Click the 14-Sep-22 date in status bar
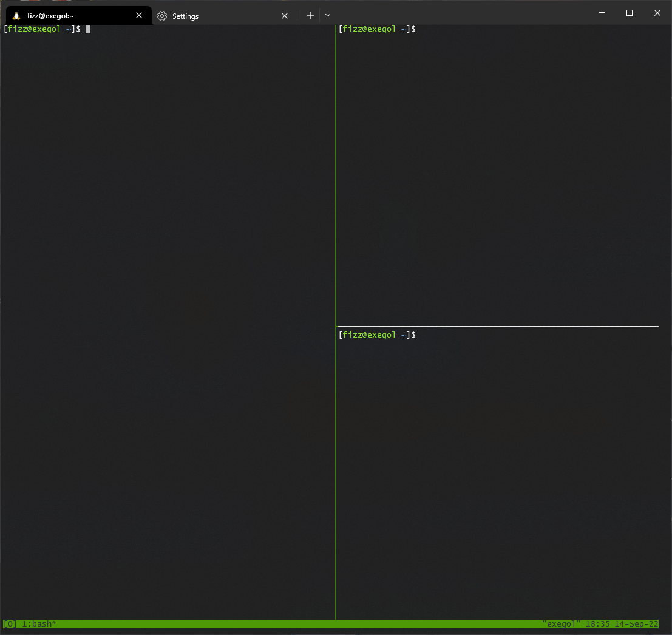Viewport: 672px width, 635px height. 636,624
